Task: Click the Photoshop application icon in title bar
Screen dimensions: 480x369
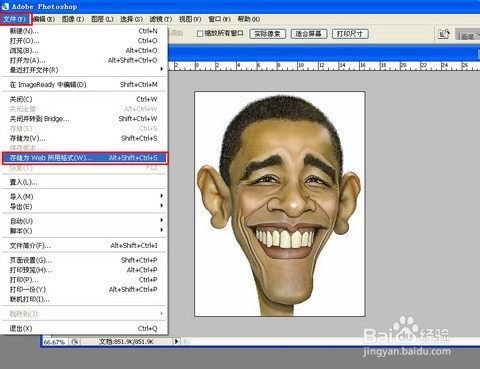Action: tap(5, 6)
